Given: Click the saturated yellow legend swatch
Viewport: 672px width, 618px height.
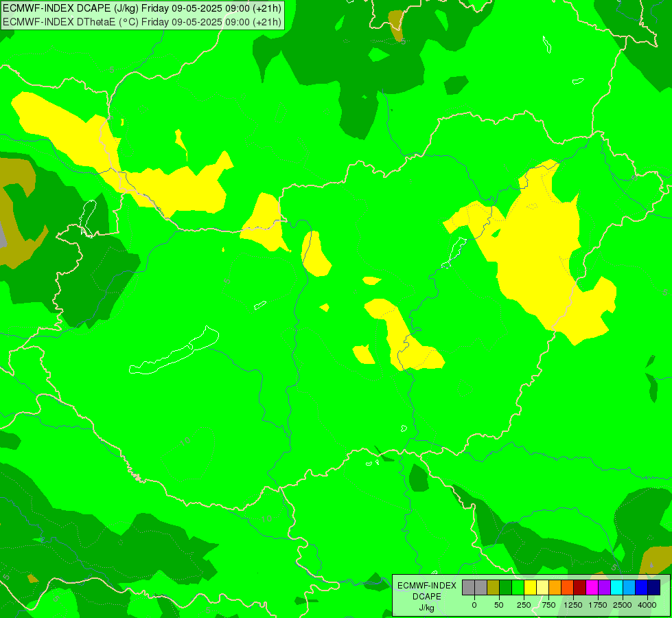Looking at the screenshot, I should point(531,588).
